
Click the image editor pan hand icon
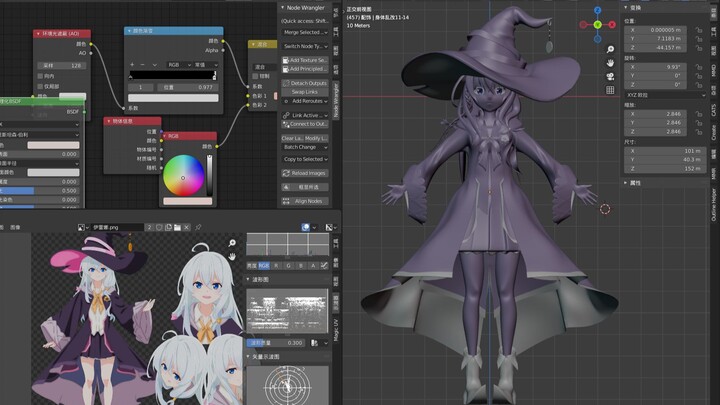[x=232, y=256]
